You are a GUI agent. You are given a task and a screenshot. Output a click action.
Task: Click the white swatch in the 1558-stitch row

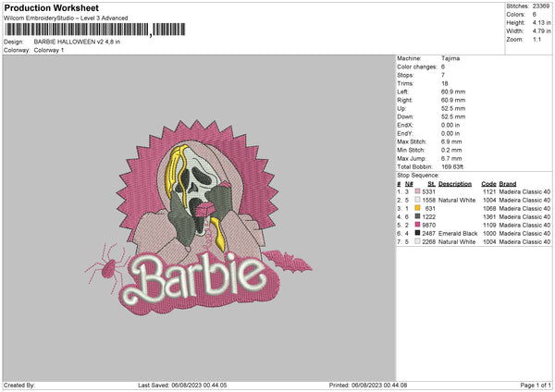click(418, 200)
